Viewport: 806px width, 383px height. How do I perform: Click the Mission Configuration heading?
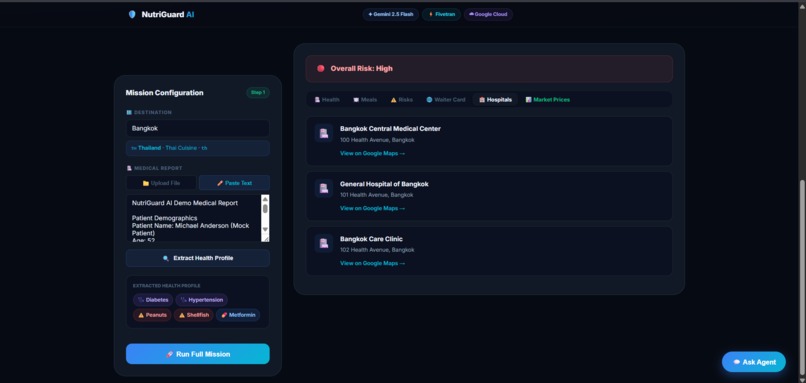click(x=164, y=93)
